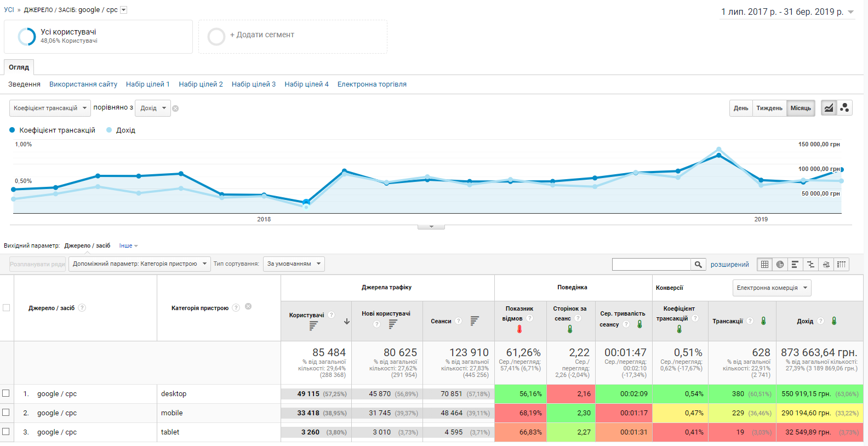The image size is (868, 446).
Task: Switch to Використання сайту tab
Action: tap(83, 84)
